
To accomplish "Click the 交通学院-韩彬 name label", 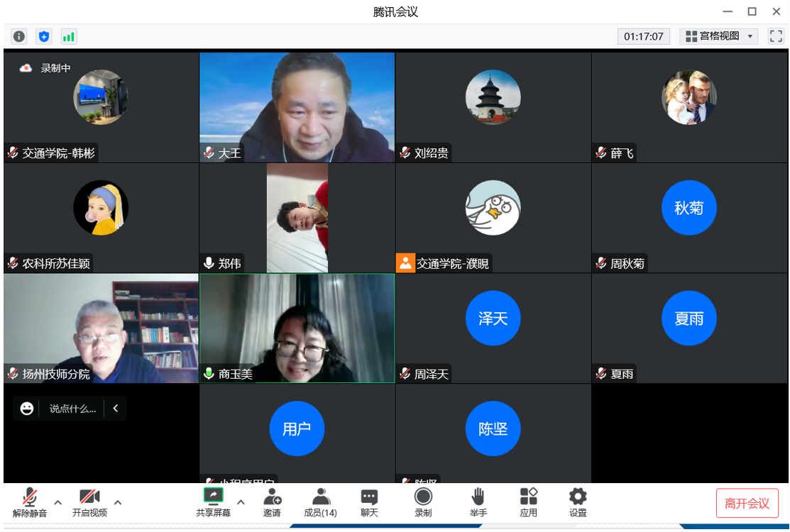I will pos(58,153).
